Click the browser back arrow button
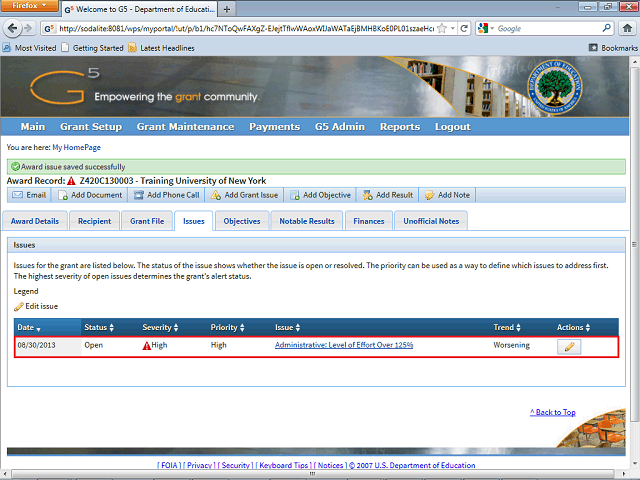The image size is (640, 480). (12, 28)
